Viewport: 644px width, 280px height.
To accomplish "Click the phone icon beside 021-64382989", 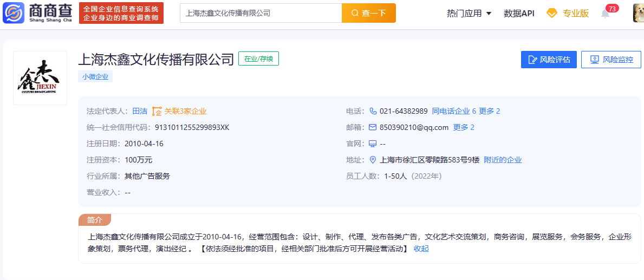I will (373, 111).
